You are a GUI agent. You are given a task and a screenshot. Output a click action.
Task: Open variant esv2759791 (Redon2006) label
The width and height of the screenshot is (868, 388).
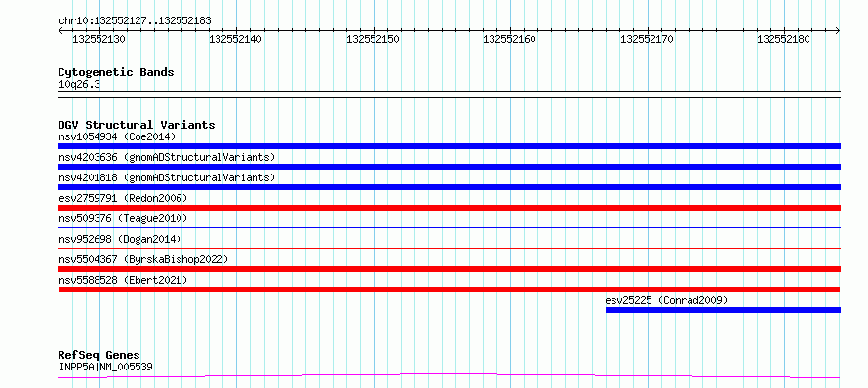point(123,198)
